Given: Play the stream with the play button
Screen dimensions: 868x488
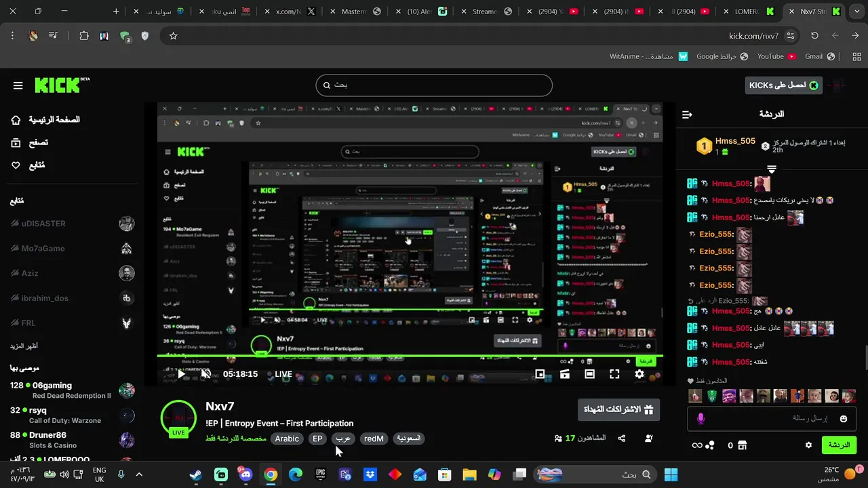Looking at the screenshot, I should point(181,374).
